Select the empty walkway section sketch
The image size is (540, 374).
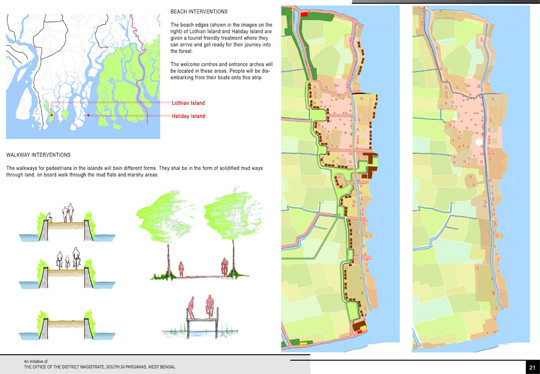(67, 324)
